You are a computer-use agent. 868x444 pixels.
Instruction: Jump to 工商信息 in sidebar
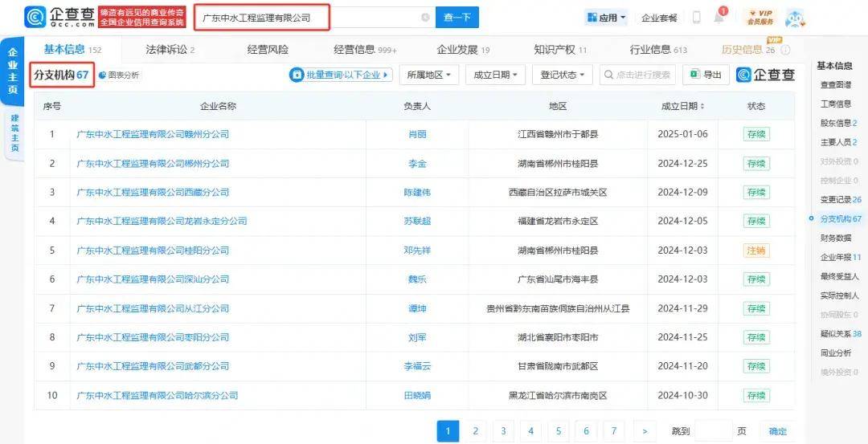(x=835, y=104)
